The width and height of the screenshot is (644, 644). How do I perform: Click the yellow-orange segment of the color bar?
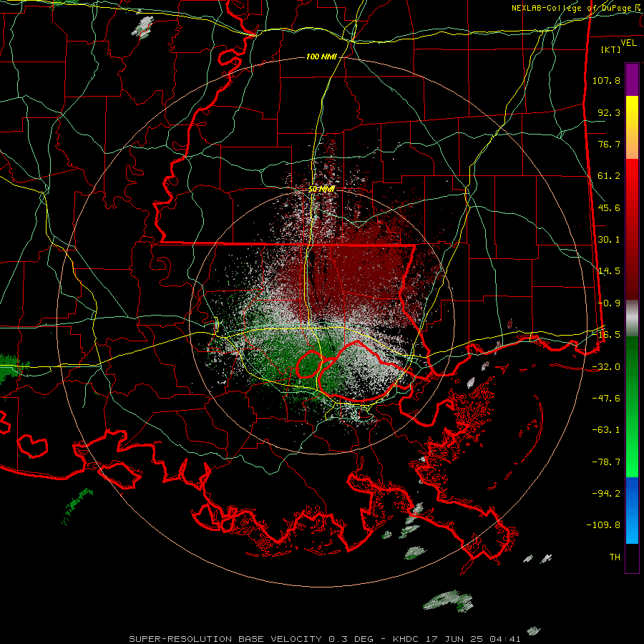(x=632, y=127)
